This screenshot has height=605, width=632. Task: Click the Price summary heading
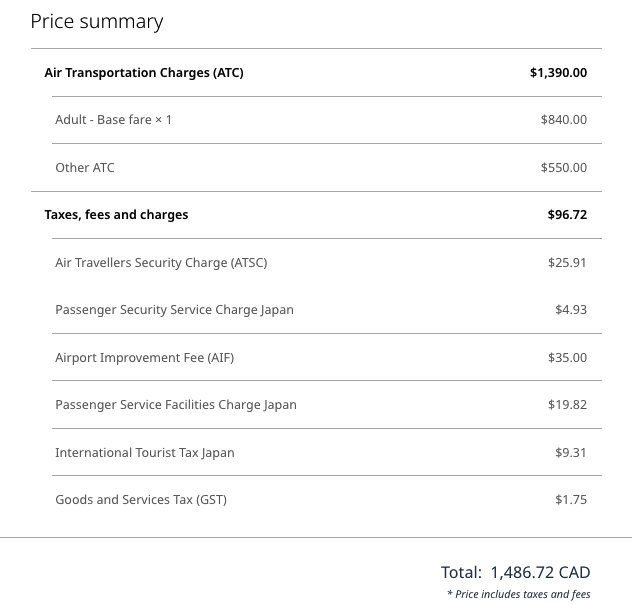[97, 22]
